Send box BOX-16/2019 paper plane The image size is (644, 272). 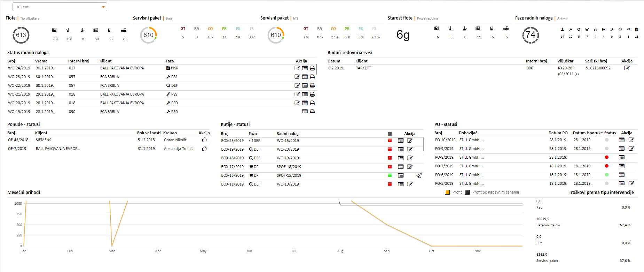419,175
